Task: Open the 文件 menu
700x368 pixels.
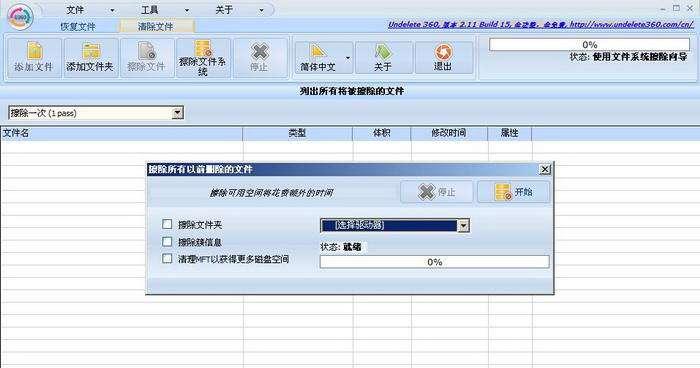Action: [x=75, y=10]
